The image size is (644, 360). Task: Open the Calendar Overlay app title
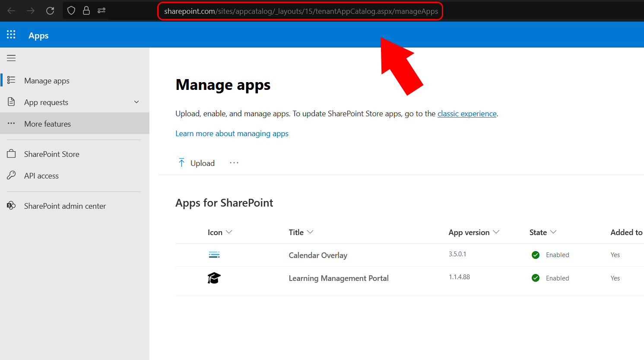pyautogui.click(x=318, y=255)
